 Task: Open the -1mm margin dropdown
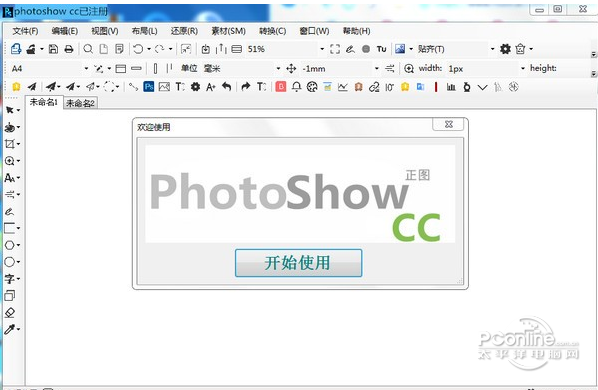[377, 69]
